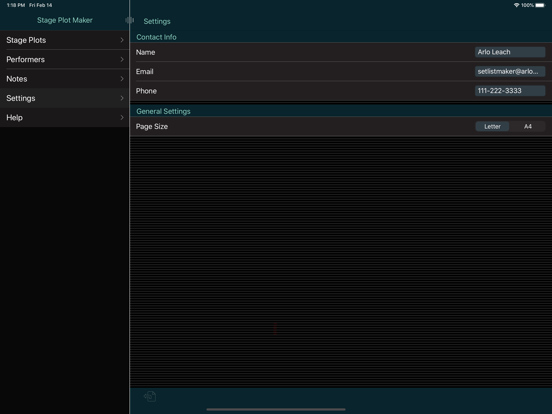Screen dimensions: 552x414
Task: Click the chevron on the Help row
Action: coord(122,118)
